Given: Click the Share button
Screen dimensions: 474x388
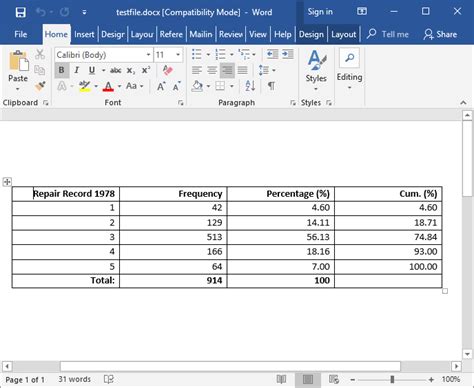Looking at the screenshot, I should point(440,34).
